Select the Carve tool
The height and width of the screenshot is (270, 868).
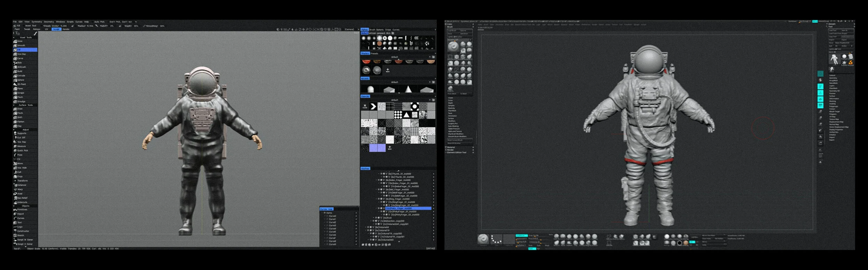(x=25, y=58)
